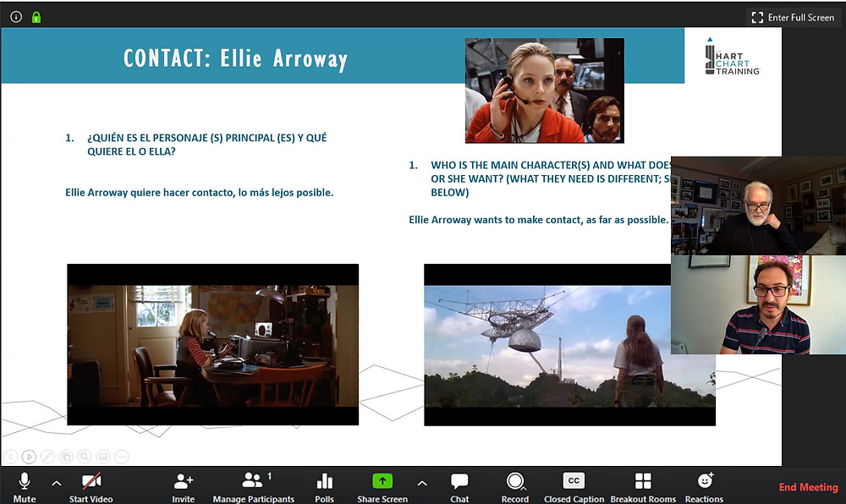Select the slideshow pen tool
The image size is (846, 504).
point(47,457)
